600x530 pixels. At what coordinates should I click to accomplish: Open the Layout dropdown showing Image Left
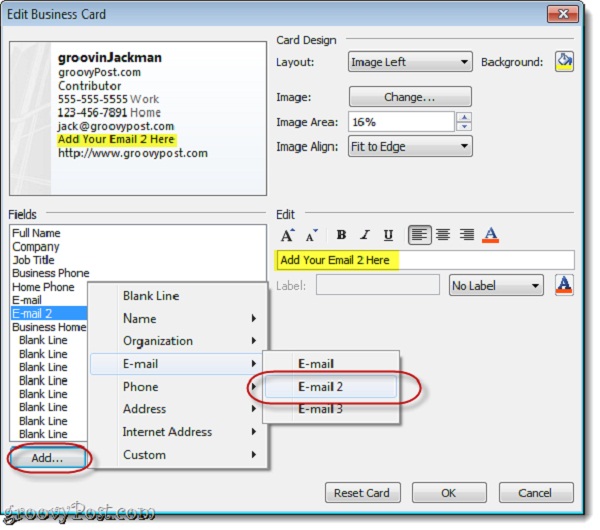point(410,62)
